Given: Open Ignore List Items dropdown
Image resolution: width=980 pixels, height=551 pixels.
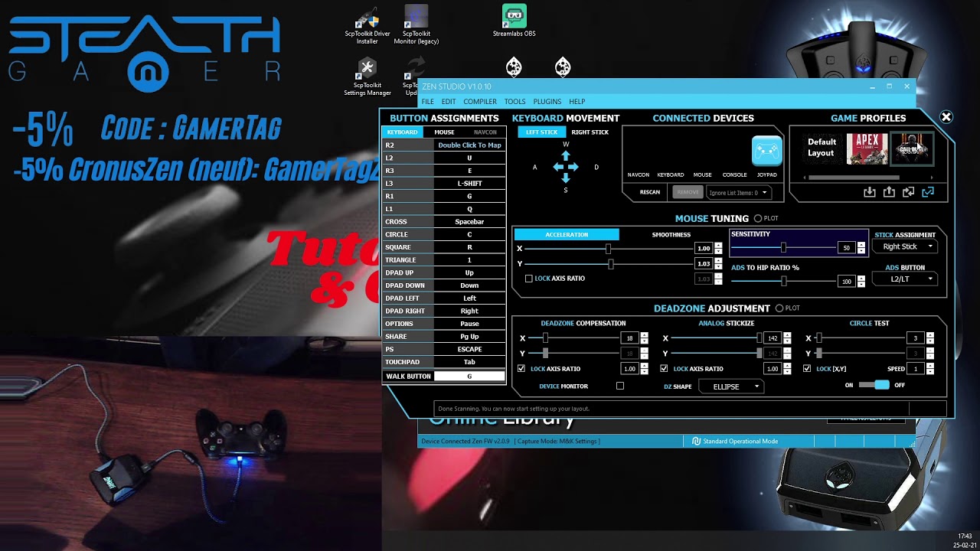Looking at the screenshot, I should [x=739, y=193].
